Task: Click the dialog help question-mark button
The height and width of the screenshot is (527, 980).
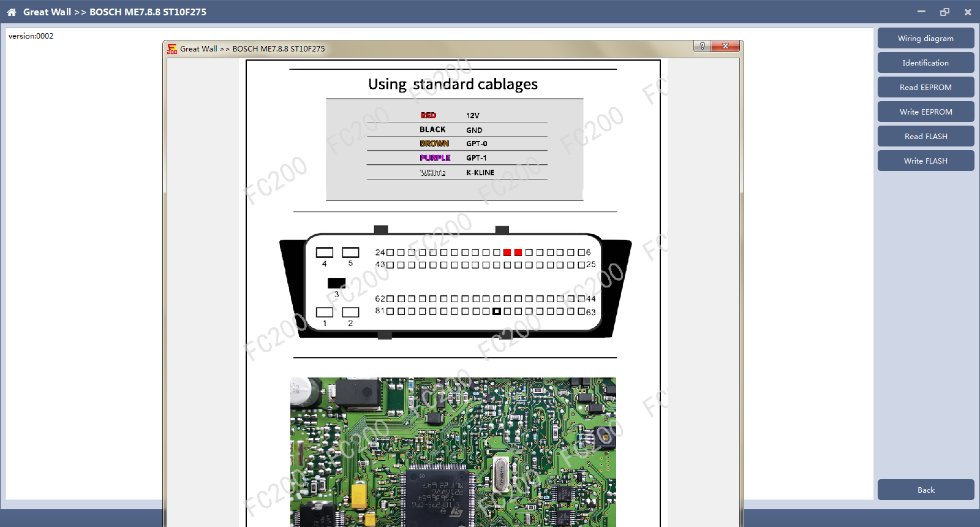Action: pos(702,47)
